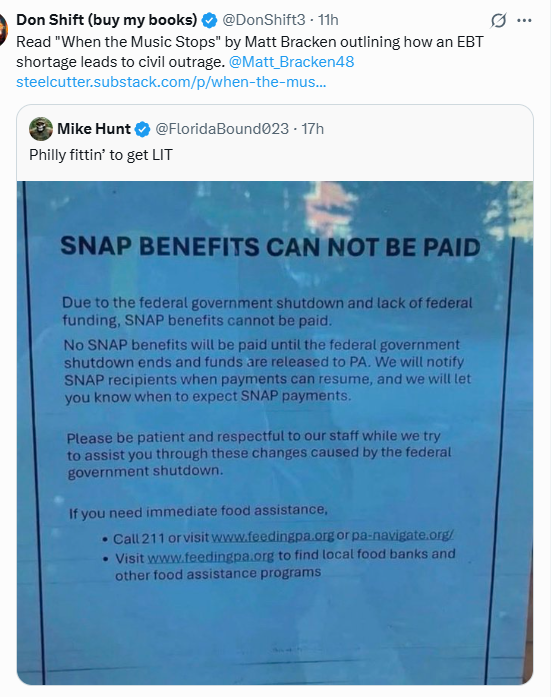Open the @Matt_Bracken48 mention link
Image resolution: width=551 pixels, height=697 pixels.
291,62
